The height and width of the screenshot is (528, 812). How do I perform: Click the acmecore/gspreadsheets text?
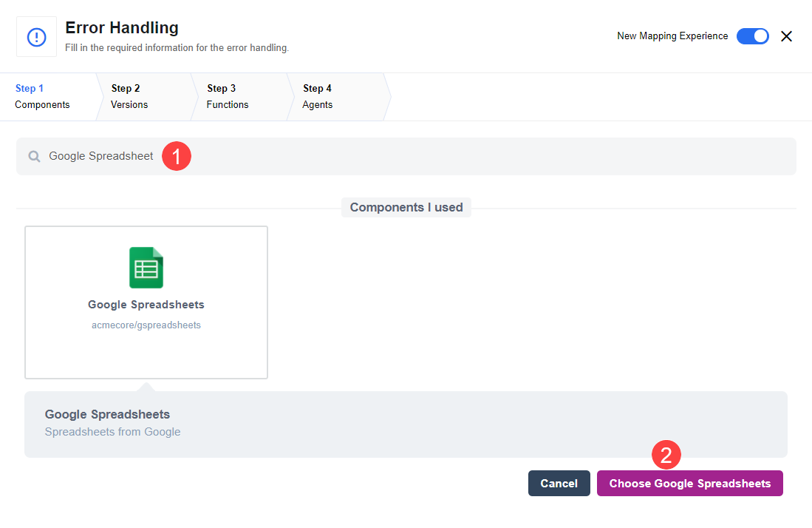coord(146,325)
